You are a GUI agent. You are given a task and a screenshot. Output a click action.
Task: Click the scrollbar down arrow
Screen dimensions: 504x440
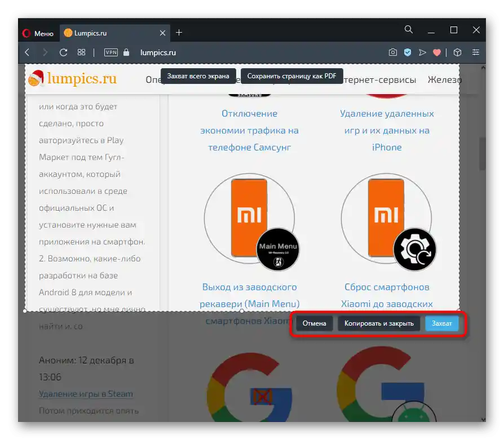[483, 419]
